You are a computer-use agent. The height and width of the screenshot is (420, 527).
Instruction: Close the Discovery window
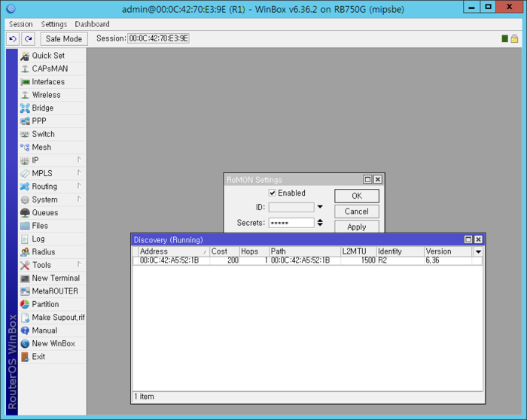(x=478, y=239)
